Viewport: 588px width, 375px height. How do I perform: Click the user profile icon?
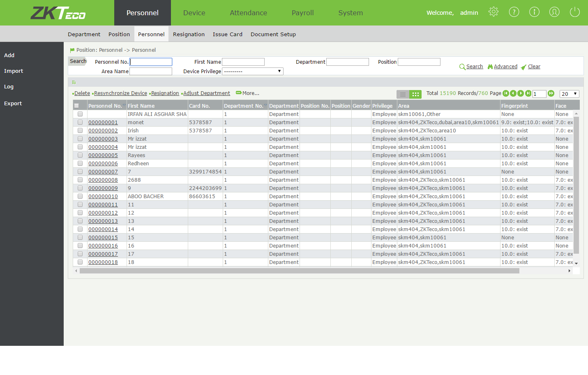coord(554,12)
